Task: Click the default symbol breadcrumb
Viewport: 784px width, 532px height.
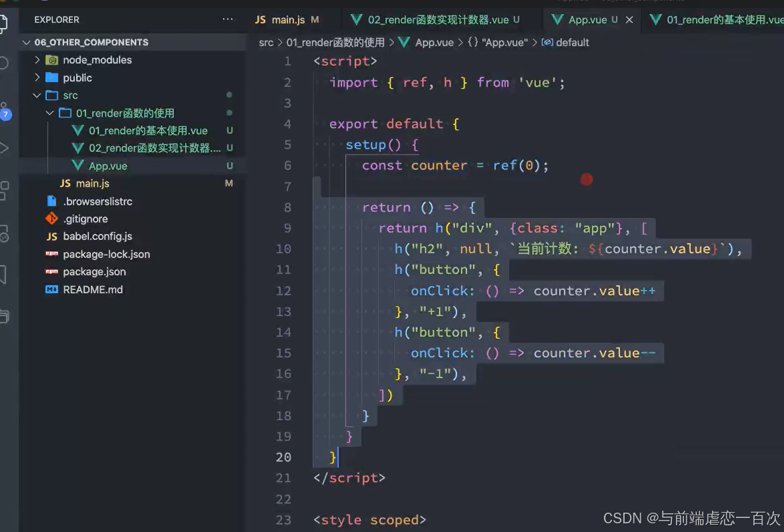Action: [572, 43]
